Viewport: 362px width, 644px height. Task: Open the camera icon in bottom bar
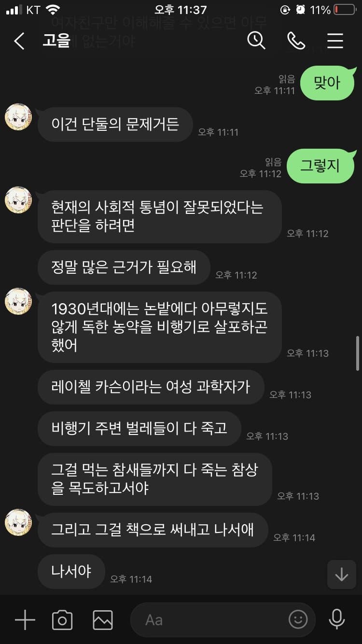coord(62,620)
